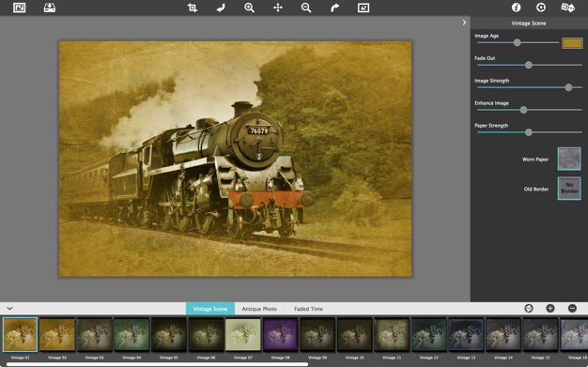
Task: Click the zoom out magnifier
Action: 306,8
